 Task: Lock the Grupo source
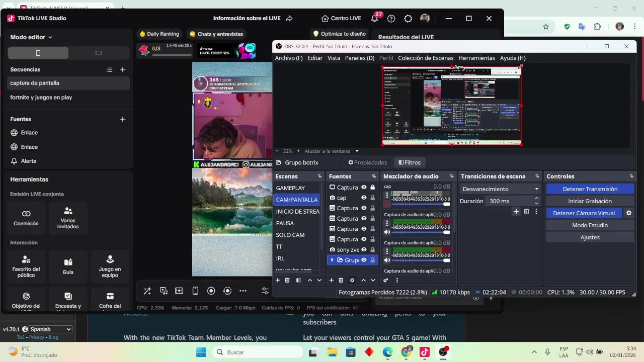coord(372,260)
